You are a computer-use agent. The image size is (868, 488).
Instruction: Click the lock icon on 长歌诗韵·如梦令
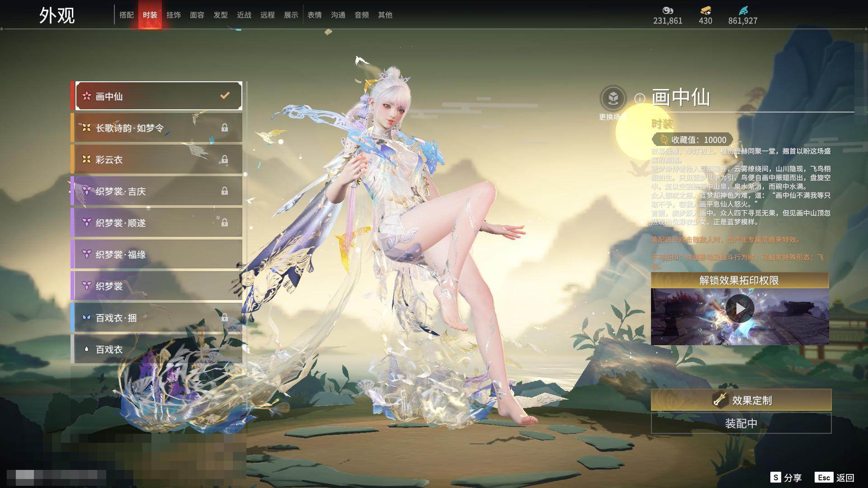(224, 128)
